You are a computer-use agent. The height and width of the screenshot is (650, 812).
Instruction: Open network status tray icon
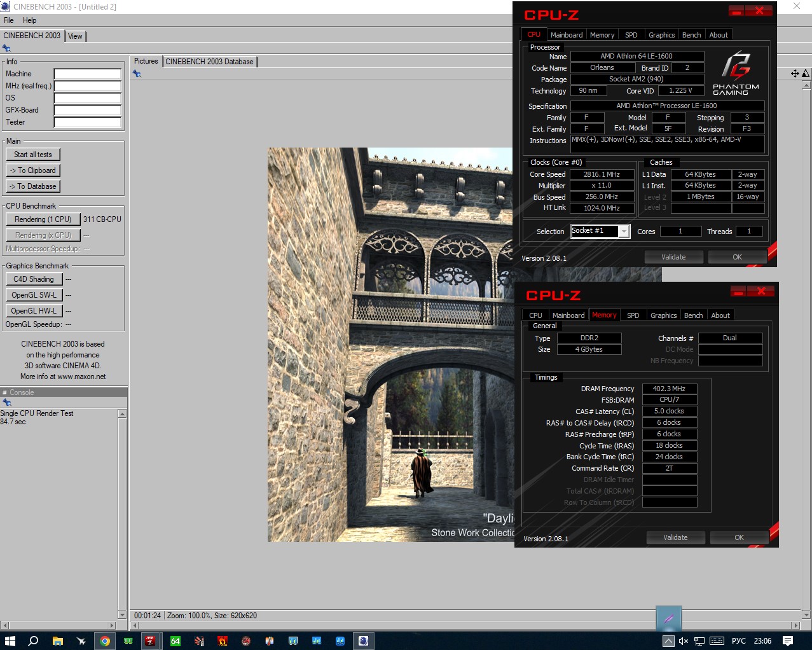pos(699,640)
